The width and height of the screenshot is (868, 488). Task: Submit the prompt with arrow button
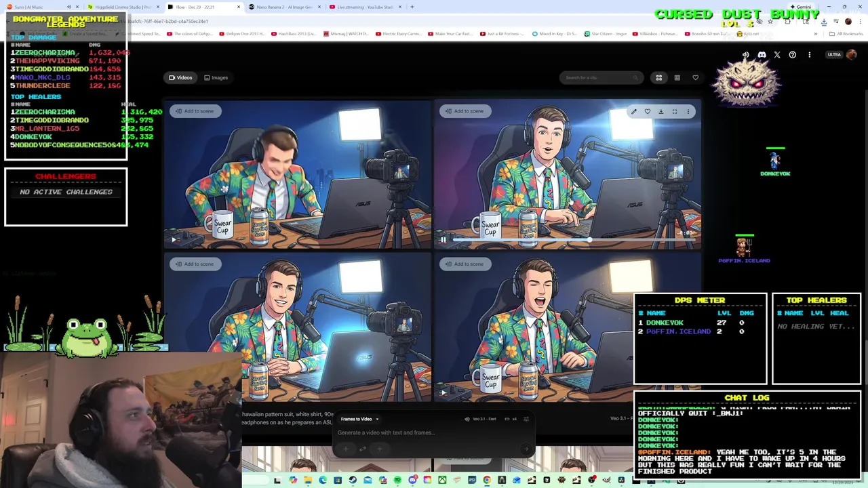point(526,449)
